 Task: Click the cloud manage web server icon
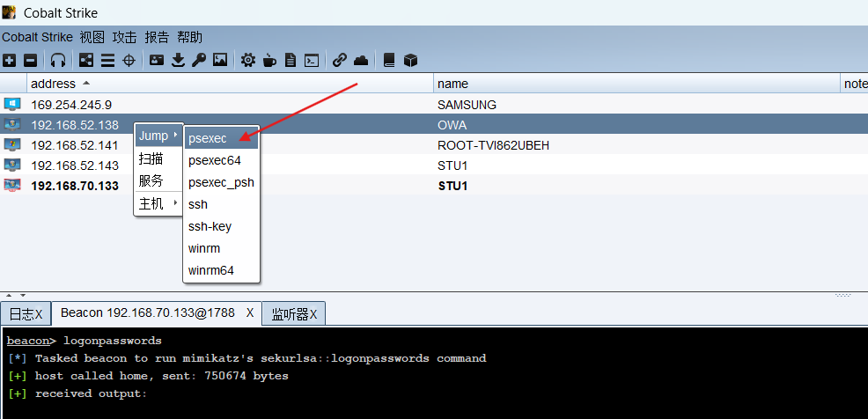[x=361, y=61]
